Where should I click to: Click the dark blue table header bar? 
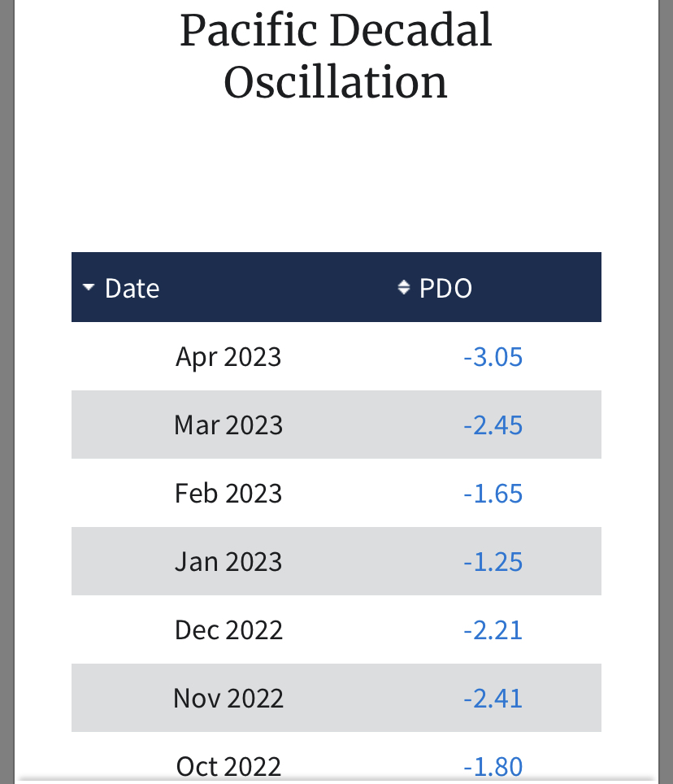click(336, 287)
